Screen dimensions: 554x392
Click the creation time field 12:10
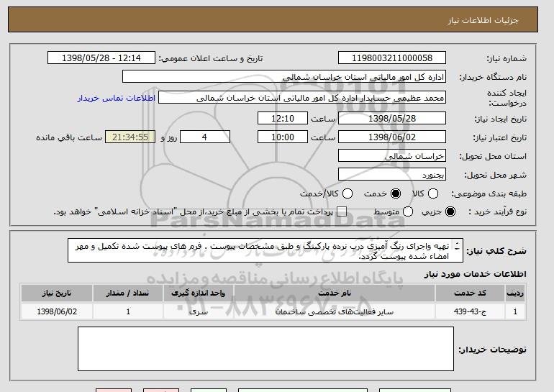[x=283, y=118]
